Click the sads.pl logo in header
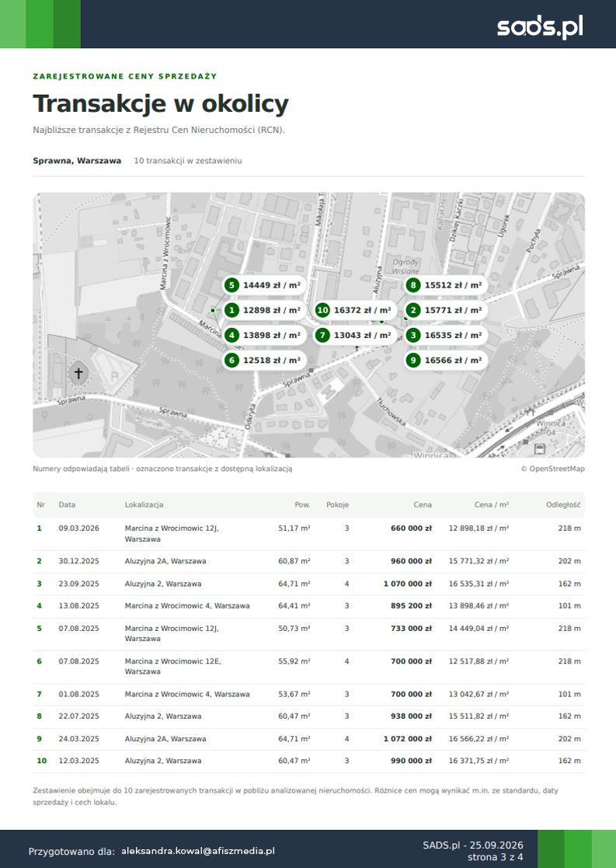The height and width of the screenshot is (868, 616). coord(540,26)
